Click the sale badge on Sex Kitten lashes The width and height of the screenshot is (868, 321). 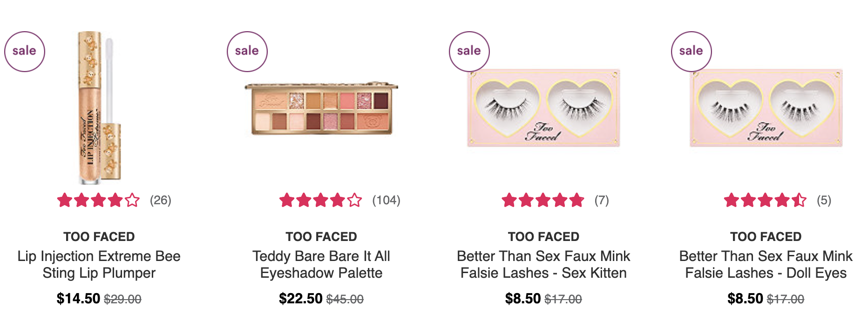pos(469,52)
